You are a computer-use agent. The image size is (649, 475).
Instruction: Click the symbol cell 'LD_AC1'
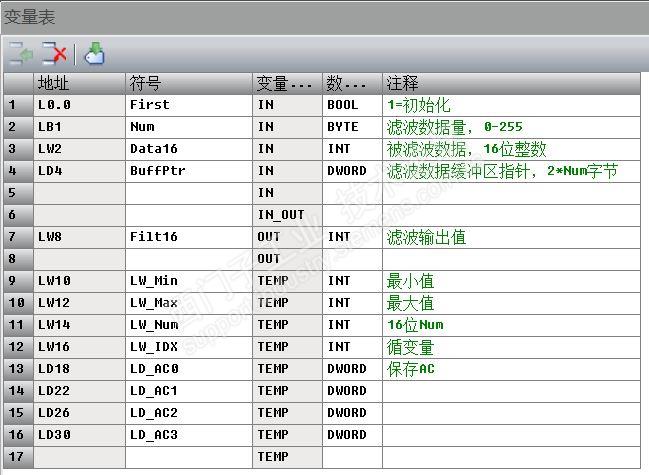coord(189,391)
